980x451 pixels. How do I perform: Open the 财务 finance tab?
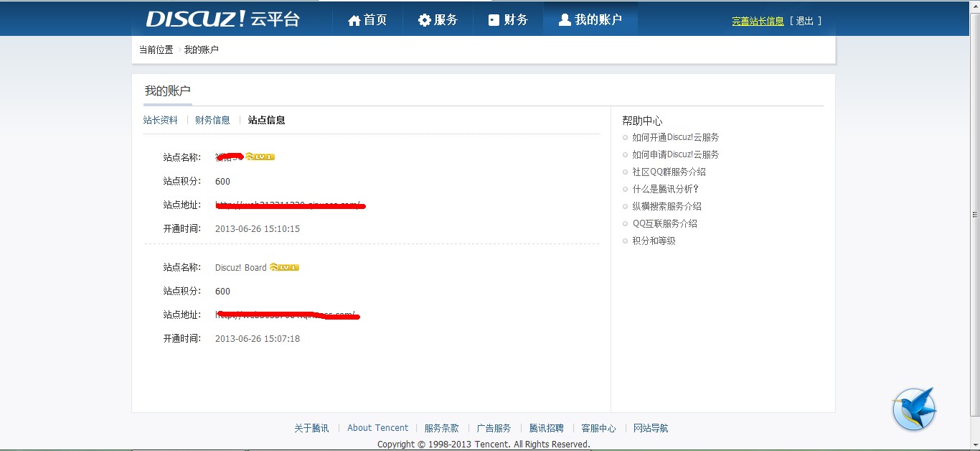(x=508, y=19)
